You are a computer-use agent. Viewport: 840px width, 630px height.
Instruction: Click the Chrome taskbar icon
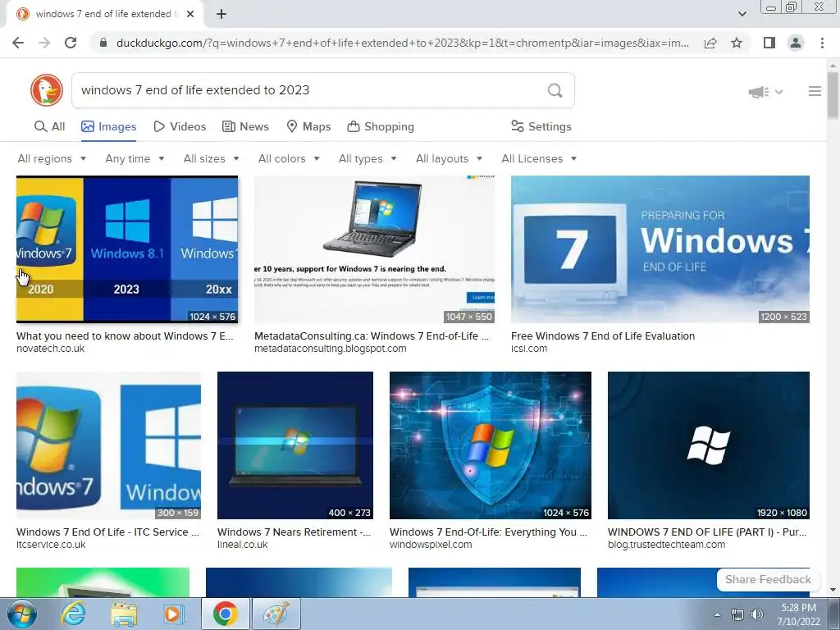point(226,614)
